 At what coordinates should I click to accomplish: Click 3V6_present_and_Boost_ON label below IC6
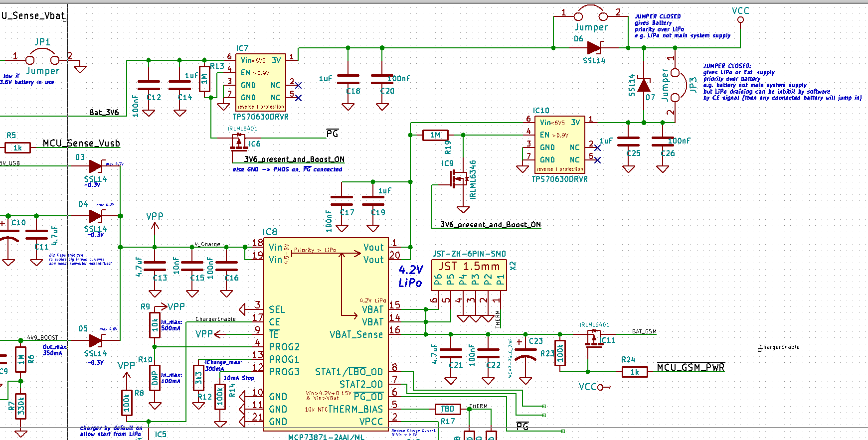(x=294, y=159)
